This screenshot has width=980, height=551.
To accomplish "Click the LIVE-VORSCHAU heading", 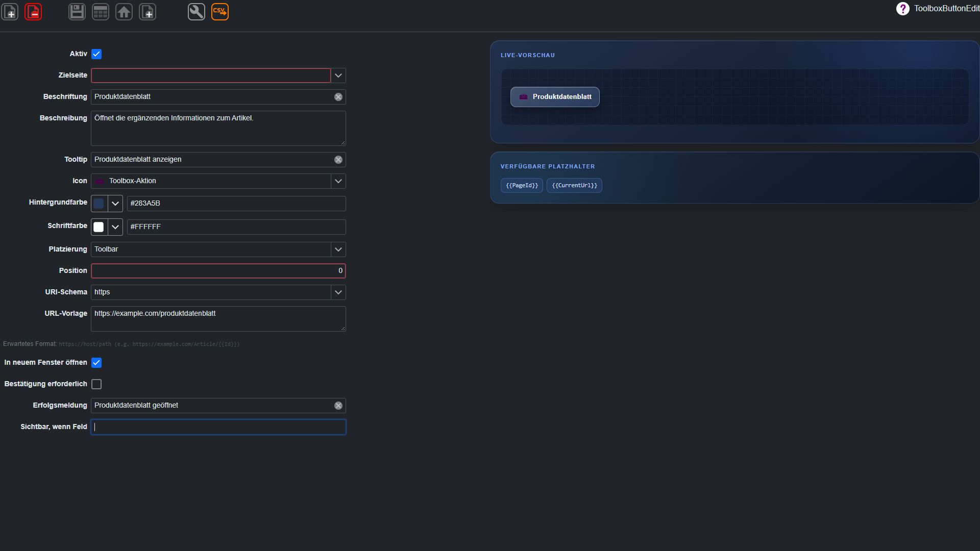I will pos(528,55).
